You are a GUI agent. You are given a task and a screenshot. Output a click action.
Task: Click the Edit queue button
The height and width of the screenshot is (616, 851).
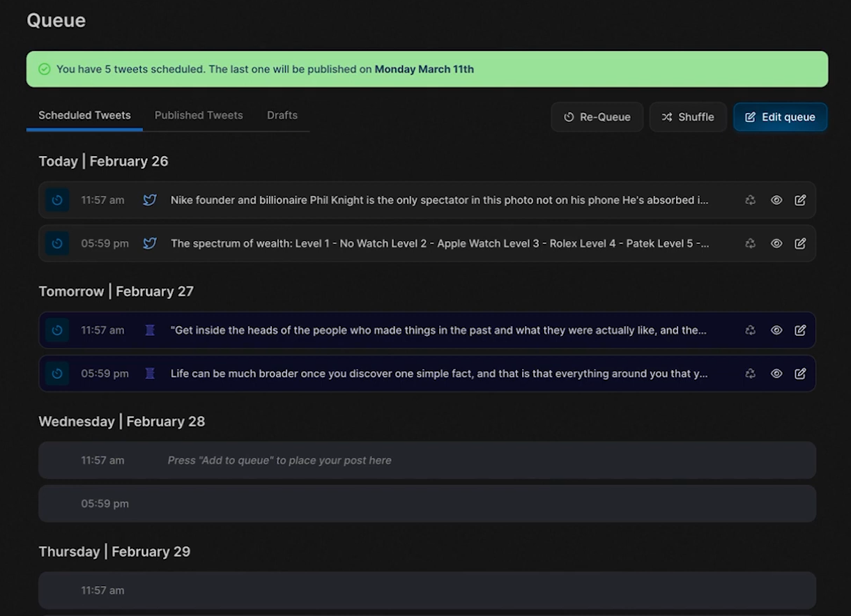(x=780, y=116)
